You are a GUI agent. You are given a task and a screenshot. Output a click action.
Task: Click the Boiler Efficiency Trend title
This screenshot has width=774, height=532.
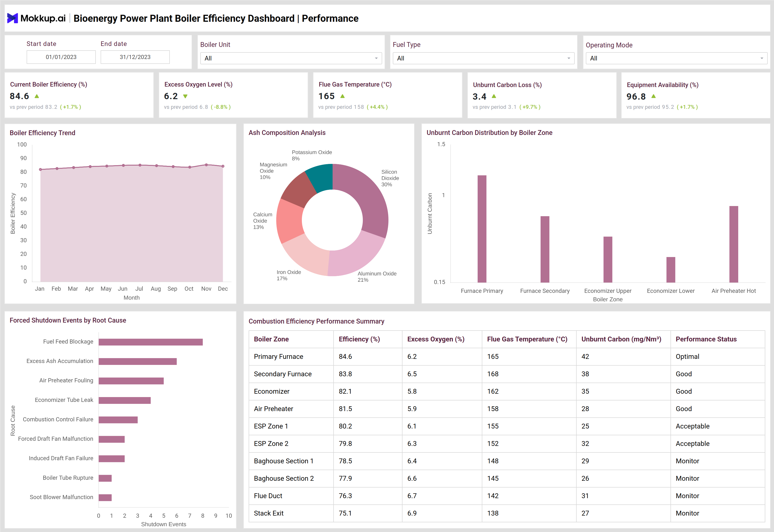click(x=42, y=133)
